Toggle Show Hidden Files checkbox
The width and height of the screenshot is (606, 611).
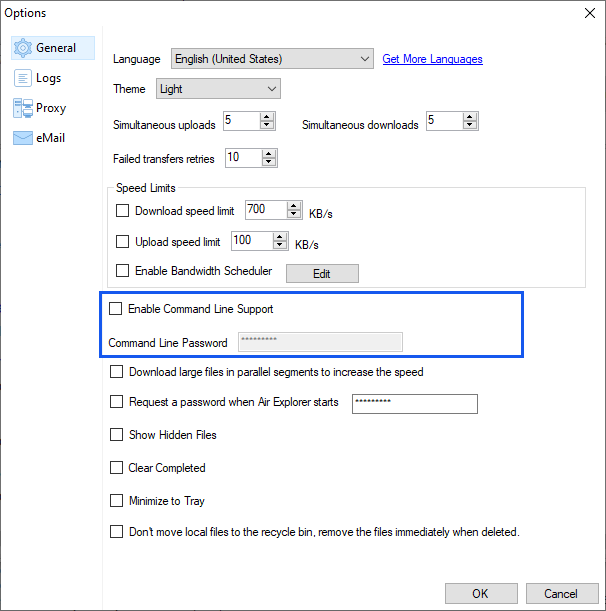coord(116,434)
